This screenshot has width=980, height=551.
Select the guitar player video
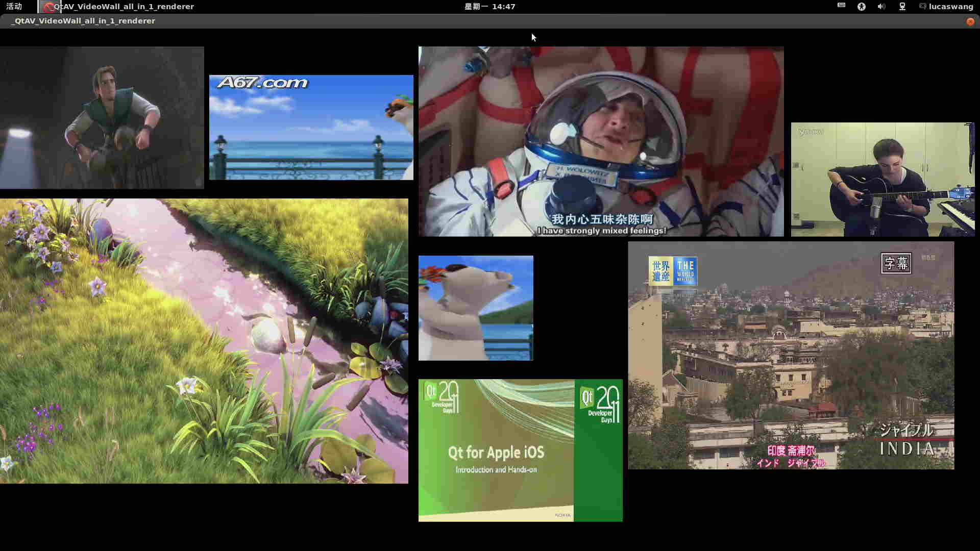pos(883,180)
